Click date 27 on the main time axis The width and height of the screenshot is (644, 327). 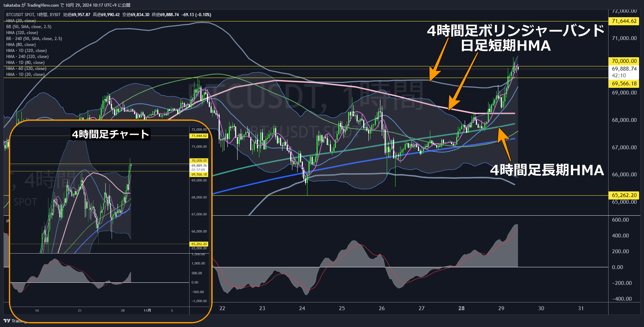tap(421, 308)
